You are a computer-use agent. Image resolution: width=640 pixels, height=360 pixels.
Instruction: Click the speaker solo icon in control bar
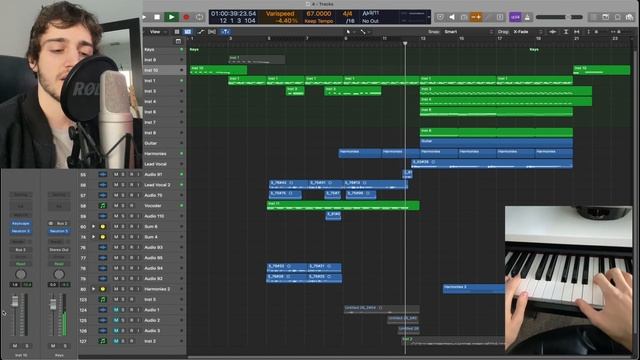452,17
